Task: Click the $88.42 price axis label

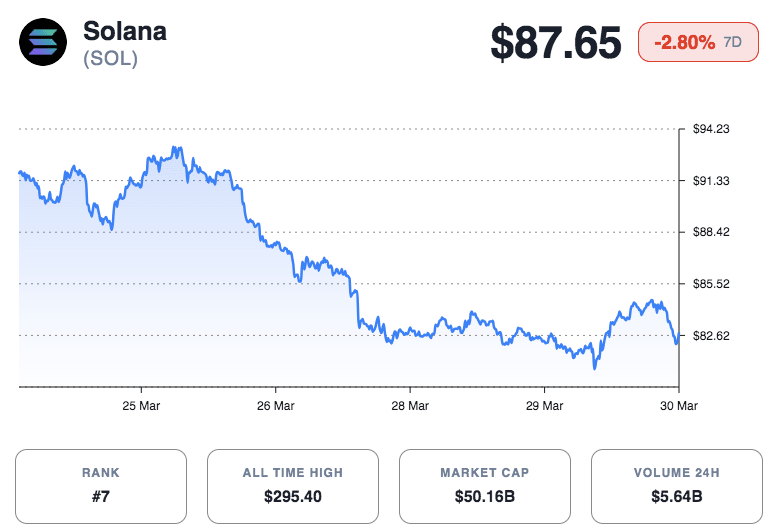Action: (x=711, y=232)
